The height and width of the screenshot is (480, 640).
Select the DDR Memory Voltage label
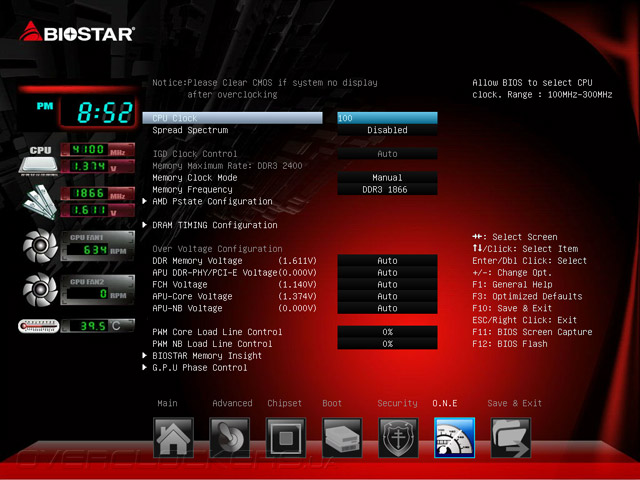(197, 260)
